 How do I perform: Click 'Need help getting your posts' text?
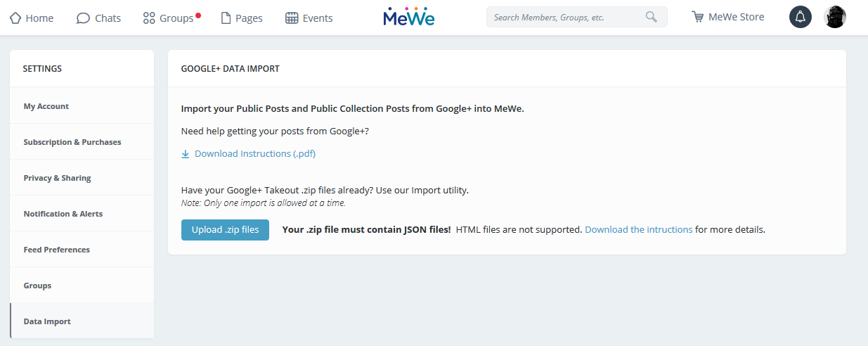coord(275,132)
